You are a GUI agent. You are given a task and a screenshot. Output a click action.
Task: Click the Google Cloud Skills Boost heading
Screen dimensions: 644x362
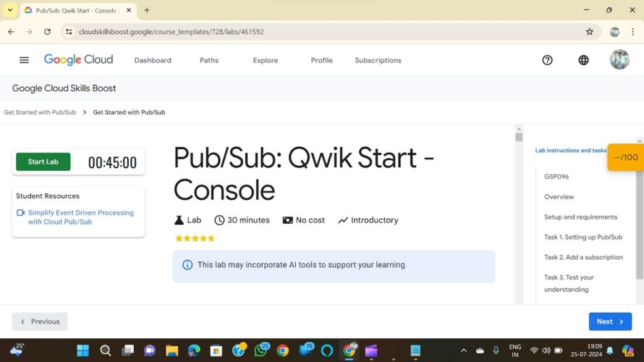(x=64, y=88)
